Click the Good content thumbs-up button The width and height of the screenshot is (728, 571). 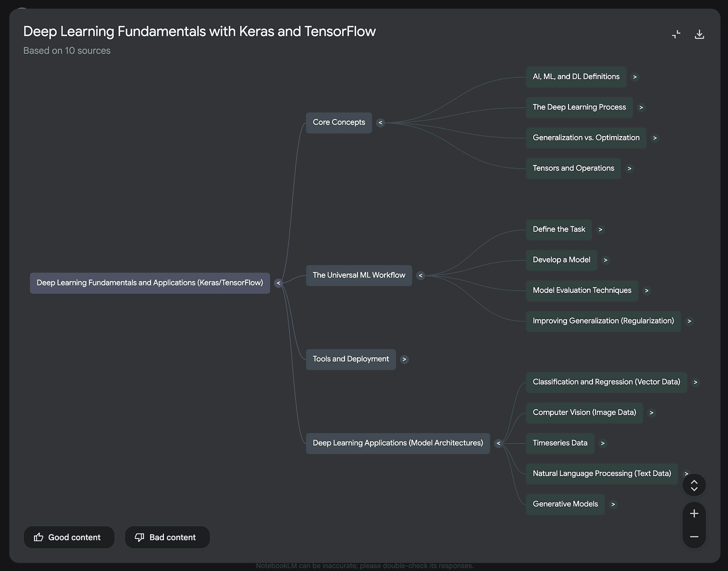(x=69, y=537)
